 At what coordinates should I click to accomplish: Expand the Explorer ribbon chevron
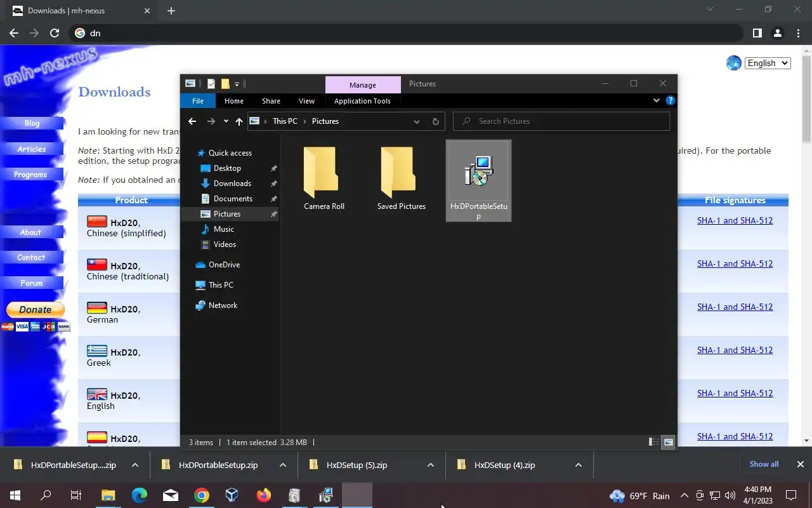[x=656, y=100]
